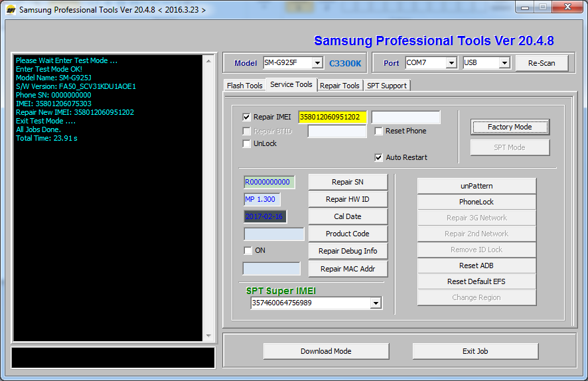This screenshot has height=381, width=588.
Task: Click log line 'S/W Version: FA50_SCV31KDU1AOE1'
Action: (76, 86)
